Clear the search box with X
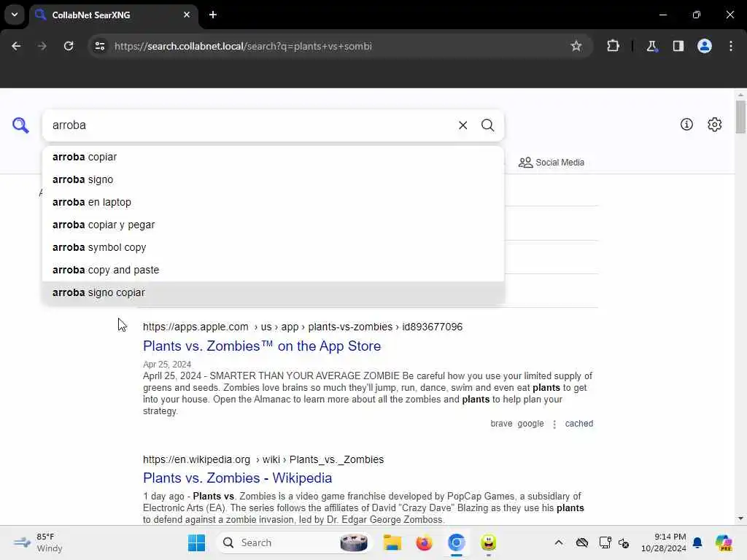 [x=462, y=125]
